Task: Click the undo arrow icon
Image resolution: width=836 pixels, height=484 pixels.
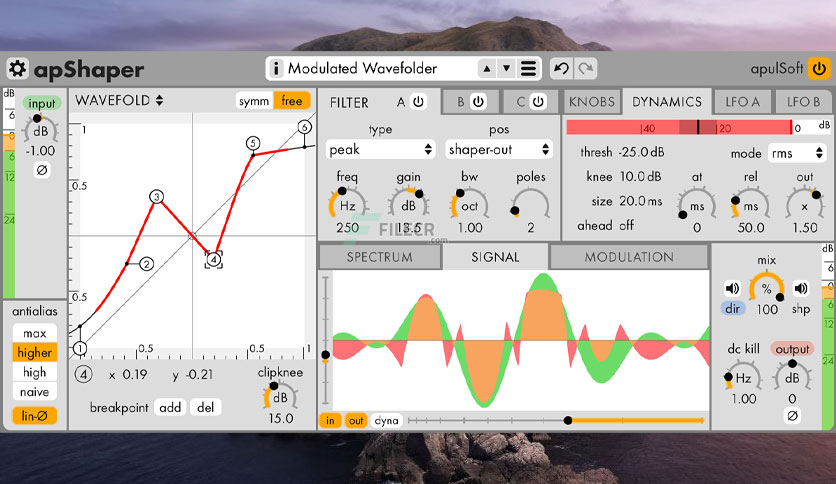Action: [x=561, y=68]
